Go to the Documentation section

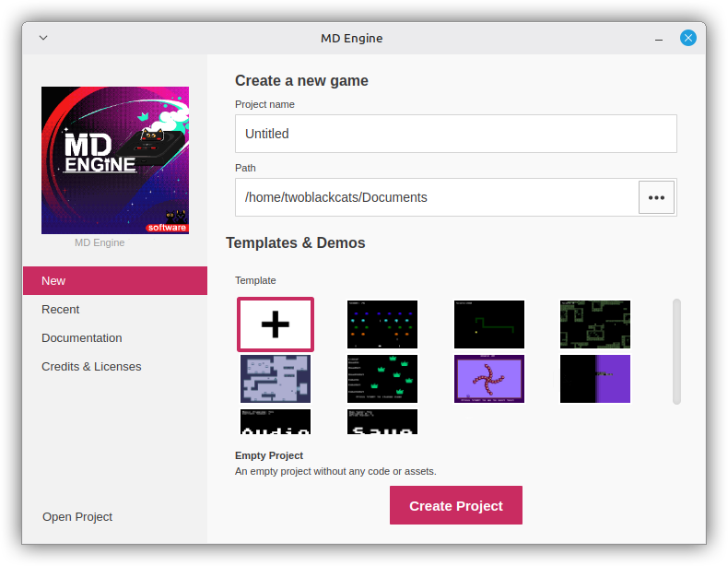(82, 338)
